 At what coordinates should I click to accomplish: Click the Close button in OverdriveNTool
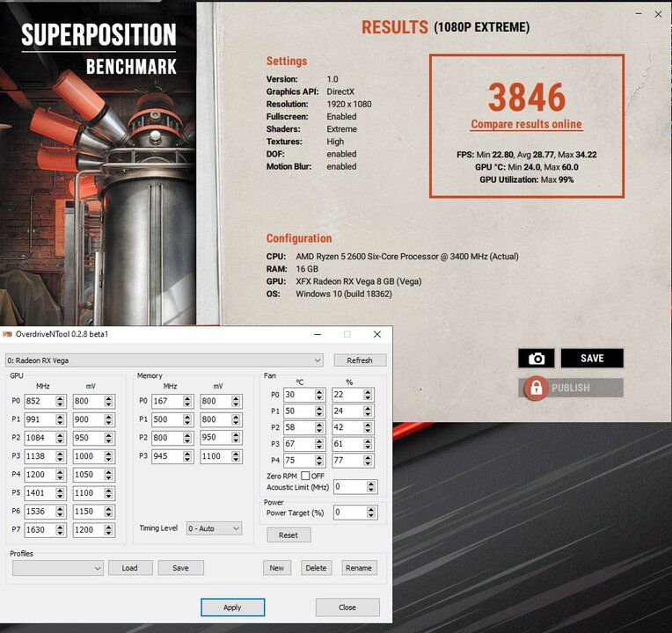tap(347, 608)
